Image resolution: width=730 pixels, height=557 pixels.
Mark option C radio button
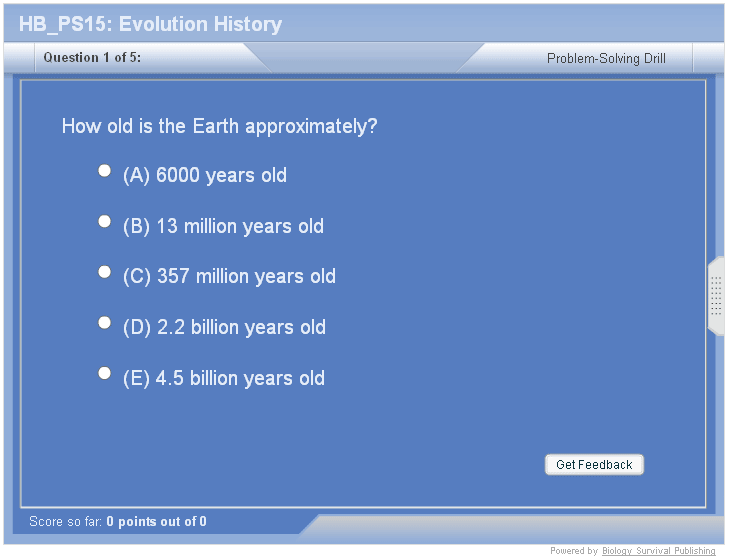[x=104, y=272]
